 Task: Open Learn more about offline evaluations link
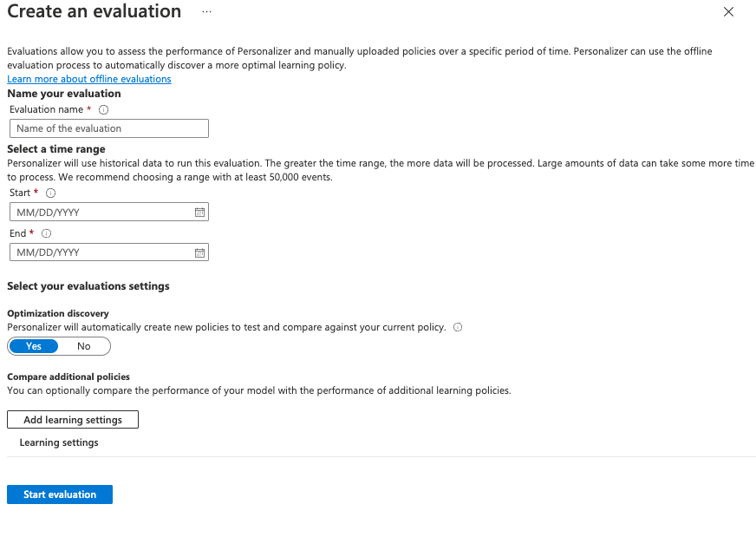(x=89, y=79)
